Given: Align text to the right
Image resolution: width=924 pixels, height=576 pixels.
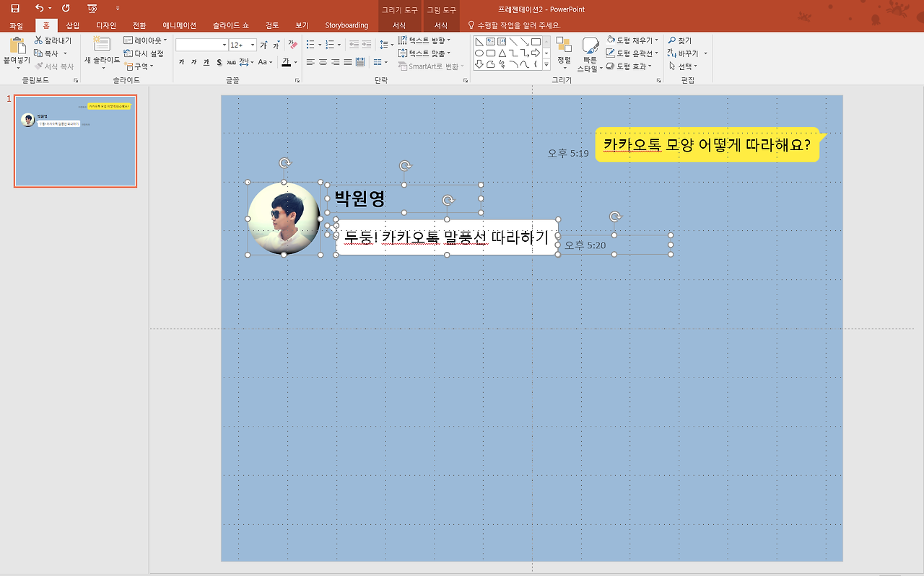Looking at the screenshot, I should [336, 63].
